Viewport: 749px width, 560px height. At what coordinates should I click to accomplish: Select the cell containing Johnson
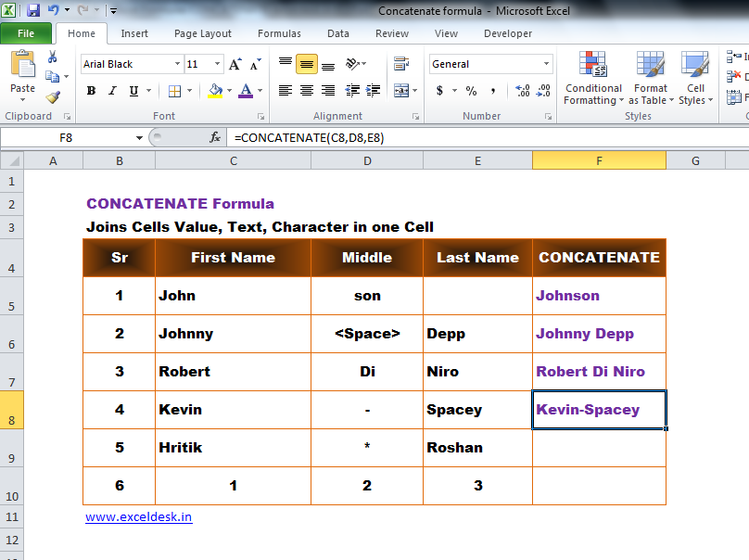click(x=599, y=295)
